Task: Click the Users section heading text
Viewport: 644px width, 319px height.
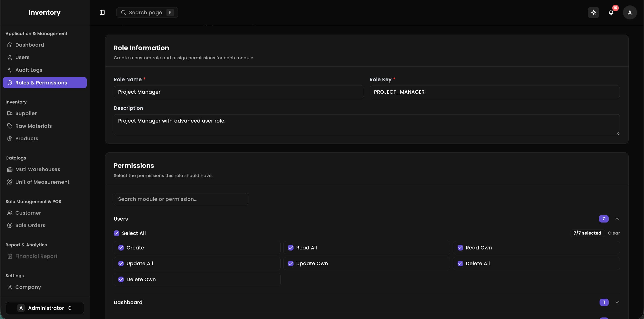Action: point(121,219)
